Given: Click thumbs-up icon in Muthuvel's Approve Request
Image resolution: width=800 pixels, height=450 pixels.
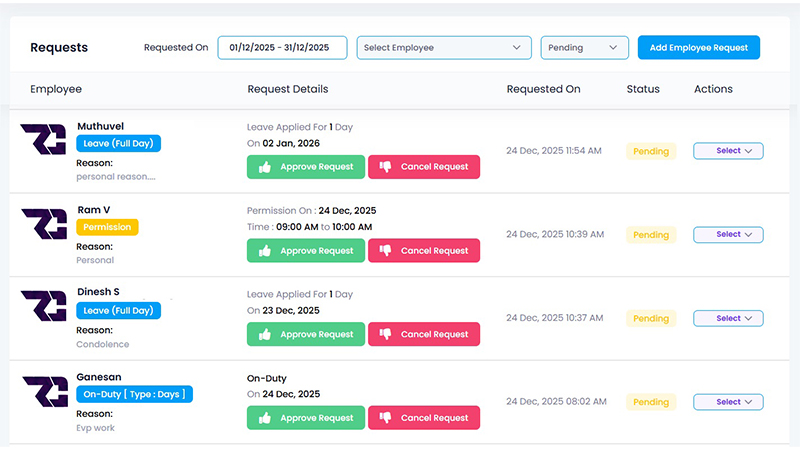Looking at the screenshot, I should [x=265, y=167].
